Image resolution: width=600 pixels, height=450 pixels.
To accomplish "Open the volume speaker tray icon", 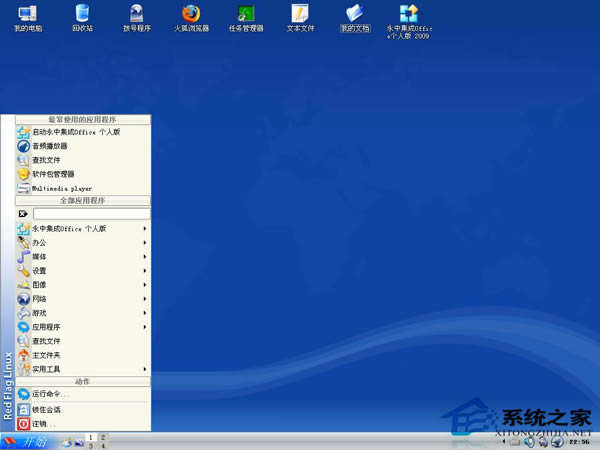I will pos(529,442).
